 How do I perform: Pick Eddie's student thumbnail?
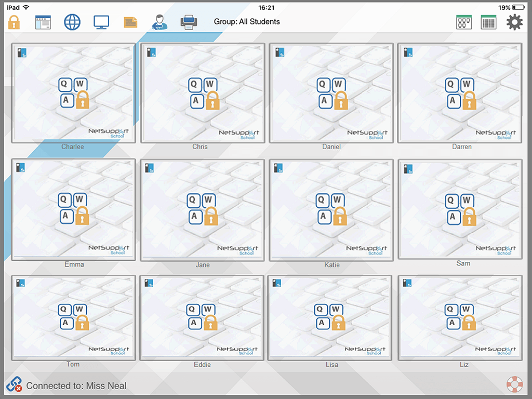pyautogui.click(x=202, y=318)
